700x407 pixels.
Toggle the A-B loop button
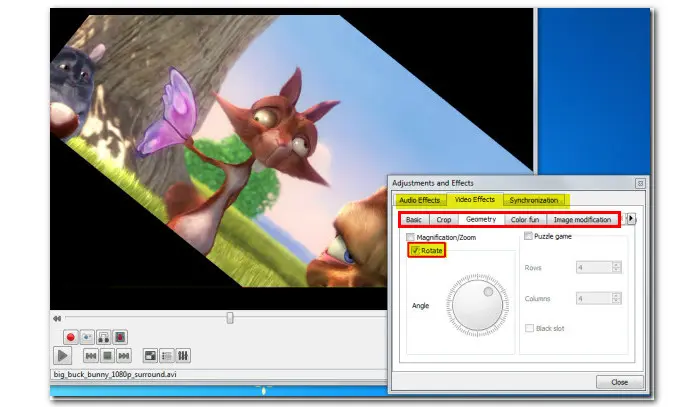point(104,337)
